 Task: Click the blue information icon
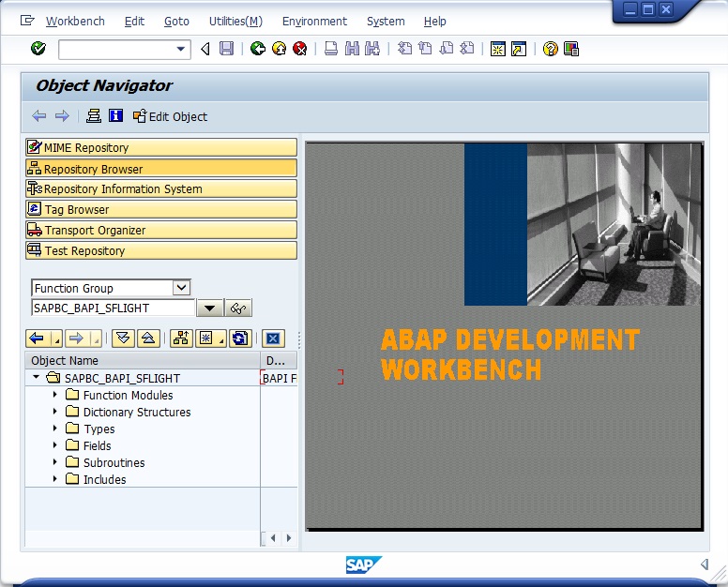coord(115,115)
